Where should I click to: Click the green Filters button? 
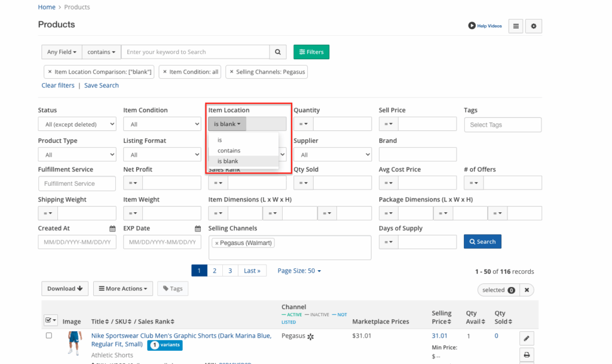pyautogui.click(x=311, y=52)
